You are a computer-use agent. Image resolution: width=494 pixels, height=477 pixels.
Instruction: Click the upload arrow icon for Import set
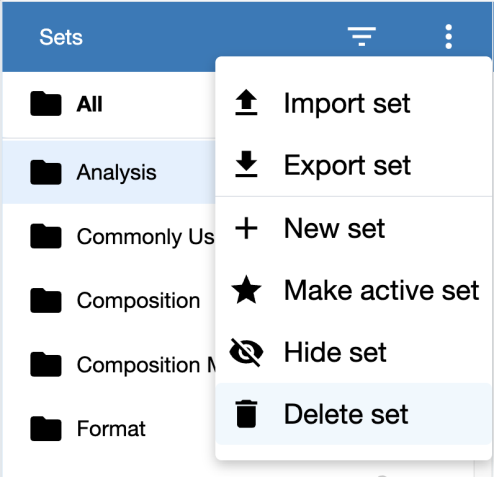(246, 102)
